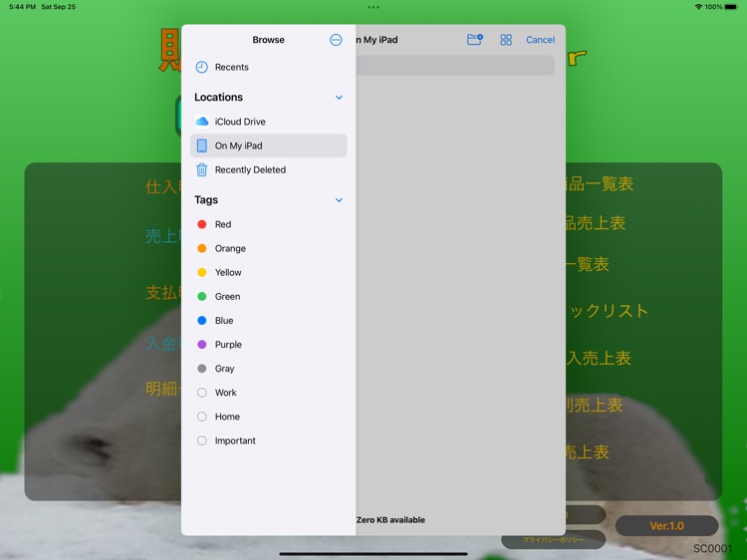Click the プライバシーポリシー button
The height and width of the screenshot is (560, 747).
point(554,539)
